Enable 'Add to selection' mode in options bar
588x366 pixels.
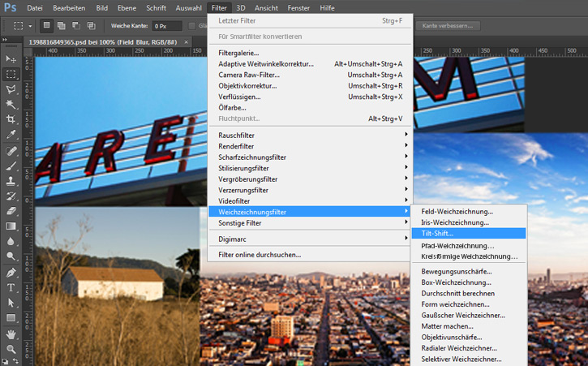pos(63,26)
